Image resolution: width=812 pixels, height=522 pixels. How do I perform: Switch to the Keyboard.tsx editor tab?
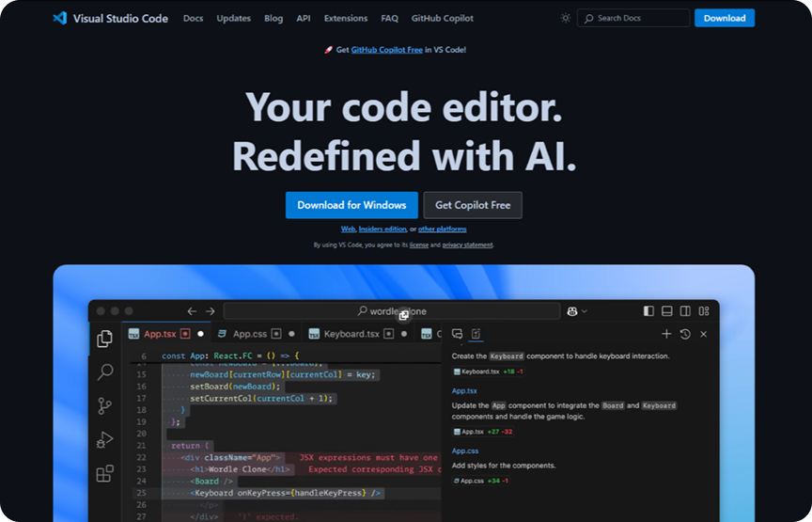(x=357, y=334)
